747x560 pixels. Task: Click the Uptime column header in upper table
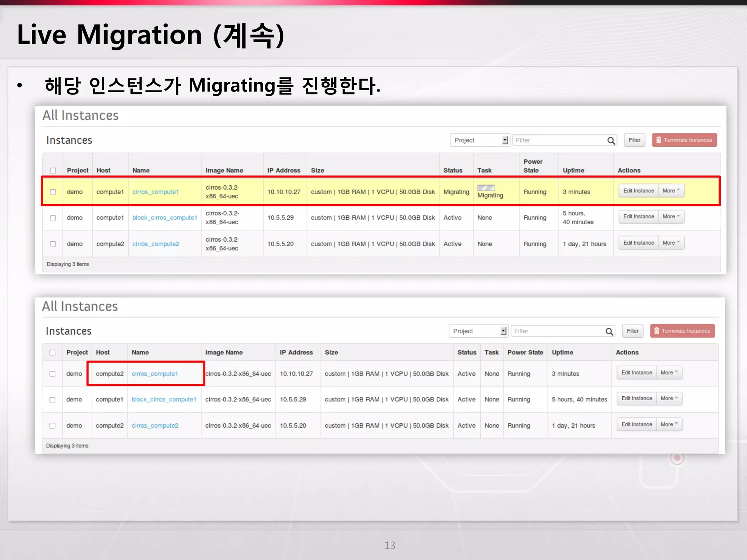pos(573,170)
